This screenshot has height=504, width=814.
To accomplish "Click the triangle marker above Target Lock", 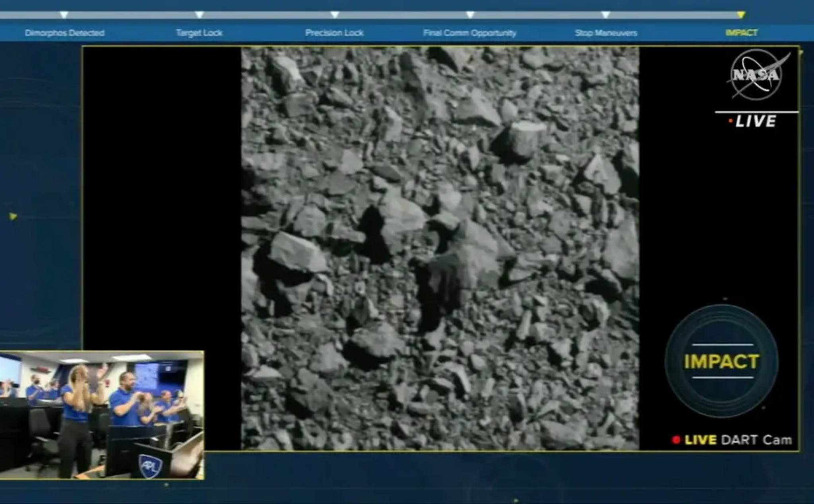I will [200, 15].
